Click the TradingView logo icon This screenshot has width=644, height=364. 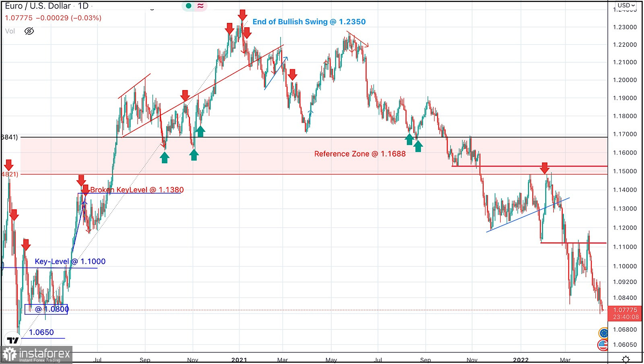pos(13,340)
